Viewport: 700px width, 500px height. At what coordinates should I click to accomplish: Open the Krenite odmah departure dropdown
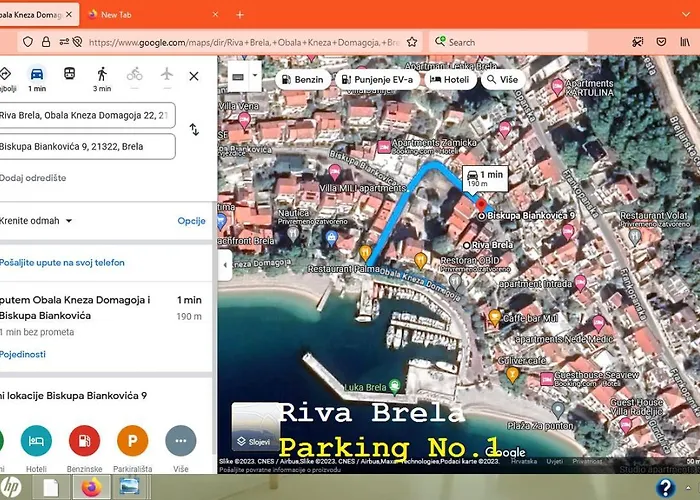click(36, 221)
